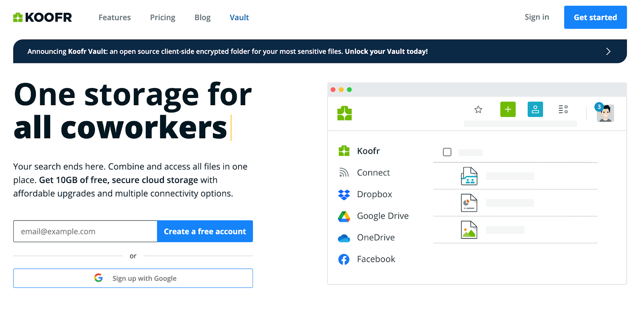Click the OneDrive cloud icon
Screen dimensions: 644x316
coord(344,238)
